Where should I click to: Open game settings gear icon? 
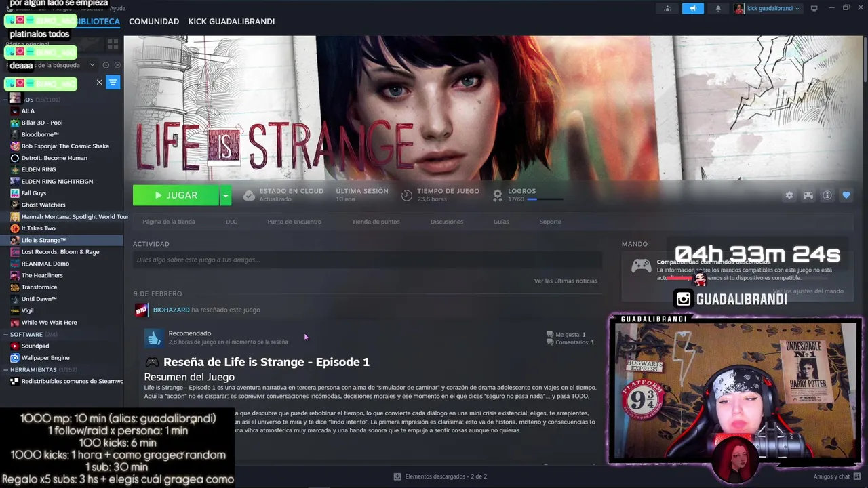click(x=789, y=195)
